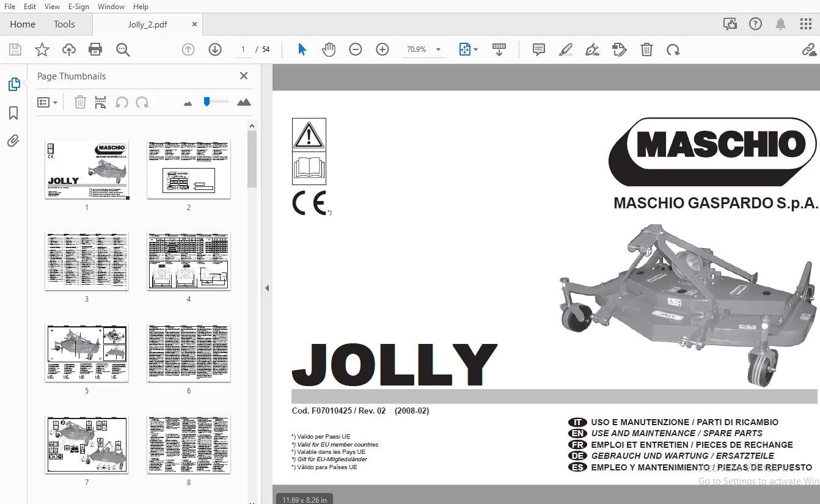Viewport: 820px width, 504px height.
Task: Delete page with toolbar trash icon
Action: (x=646, y=49)
